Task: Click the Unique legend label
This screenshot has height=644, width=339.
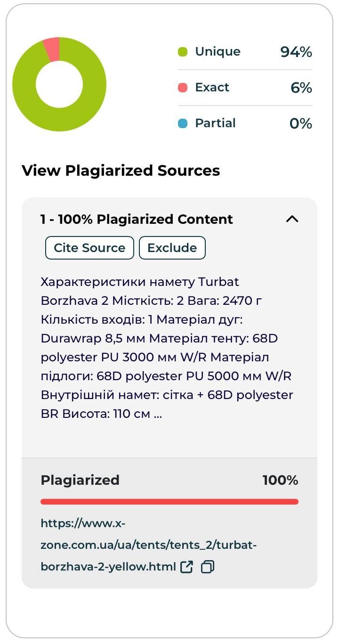Action: click(x=218, y=52)
